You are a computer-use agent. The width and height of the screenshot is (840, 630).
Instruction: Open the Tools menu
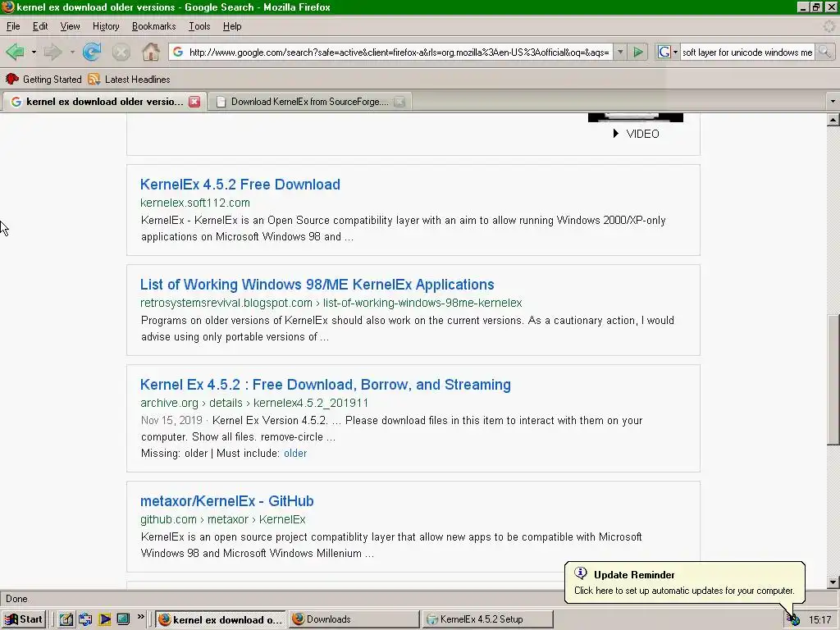pyautogui.click(x=199, y=26)
